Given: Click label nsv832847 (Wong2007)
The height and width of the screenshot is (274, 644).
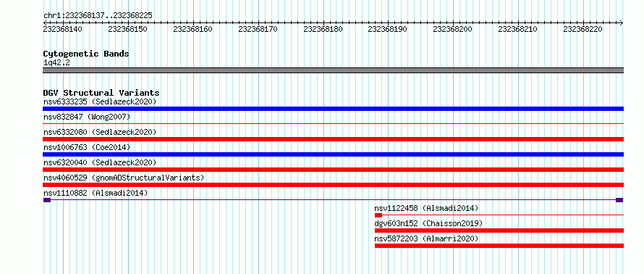Looking at the screenshot, I should click(87, 117).
